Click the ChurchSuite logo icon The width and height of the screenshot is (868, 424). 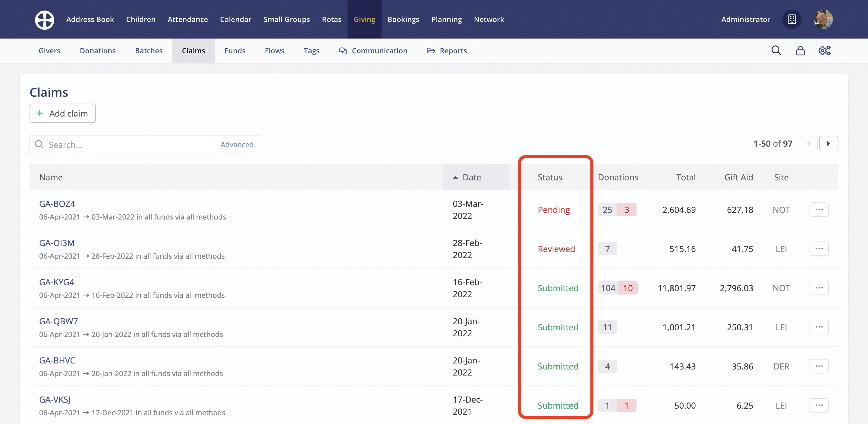45,20
